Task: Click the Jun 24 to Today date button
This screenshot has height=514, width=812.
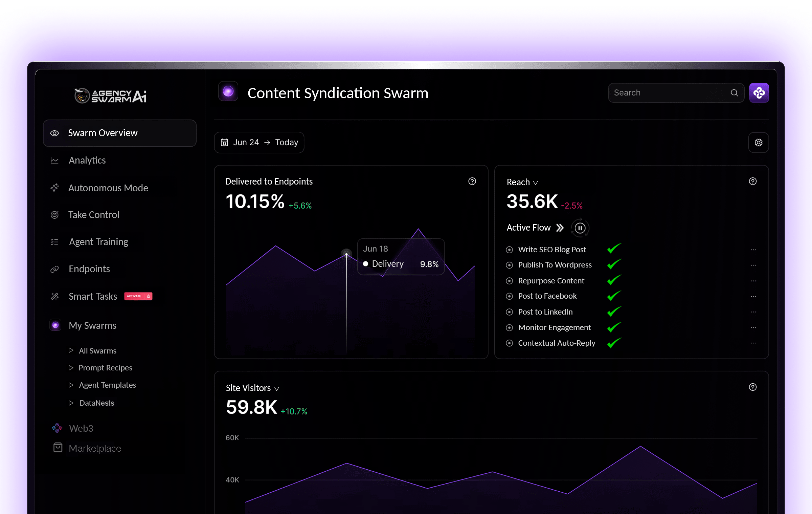Action: pyautogui.click(x=259, y=142)
